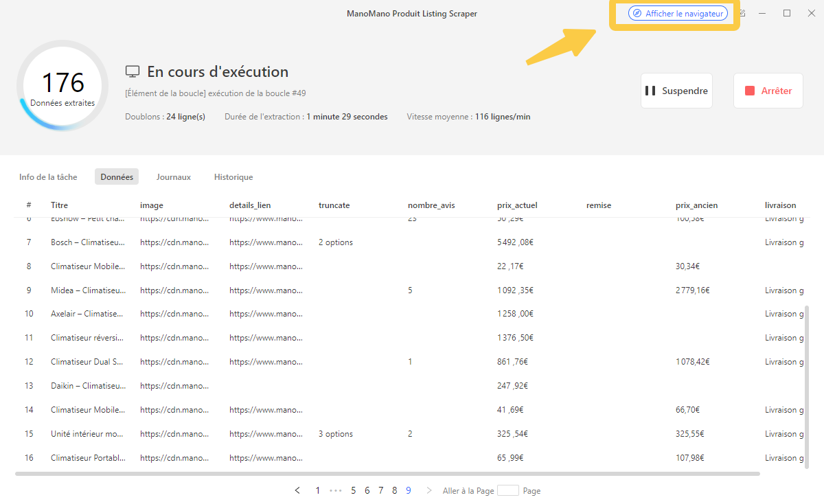
Task: Click the 2 options cell in row 7
Action: point(336,242)
